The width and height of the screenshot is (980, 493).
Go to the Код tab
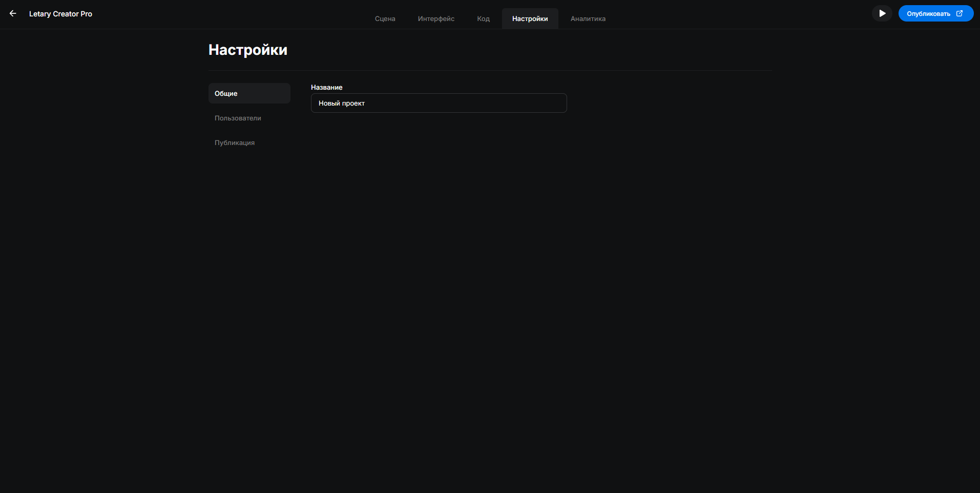[483, 19]
